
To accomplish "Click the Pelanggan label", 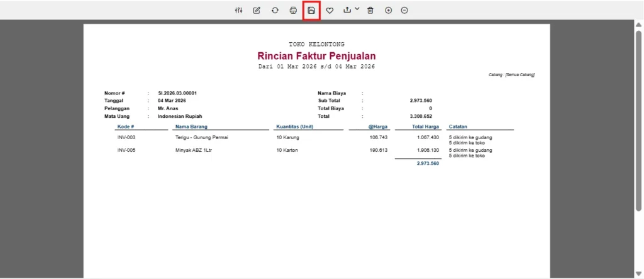I will click(117, 108).
